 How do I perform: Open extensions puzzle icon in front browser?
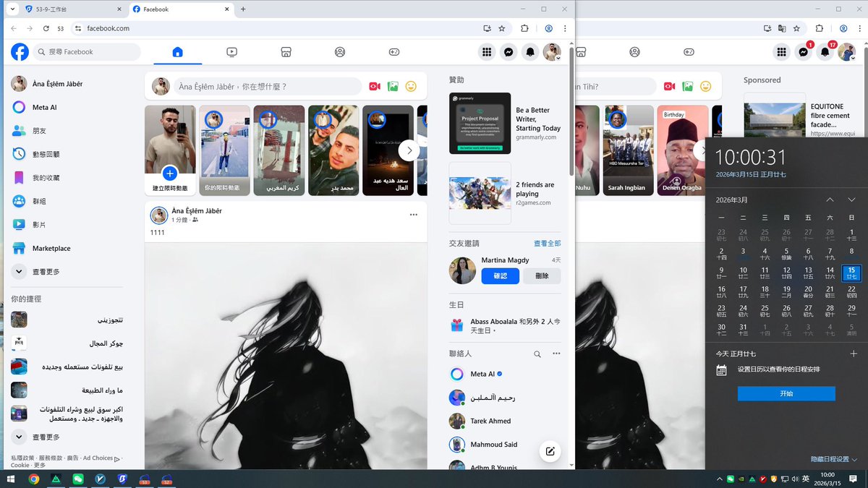tap(525, 28)
